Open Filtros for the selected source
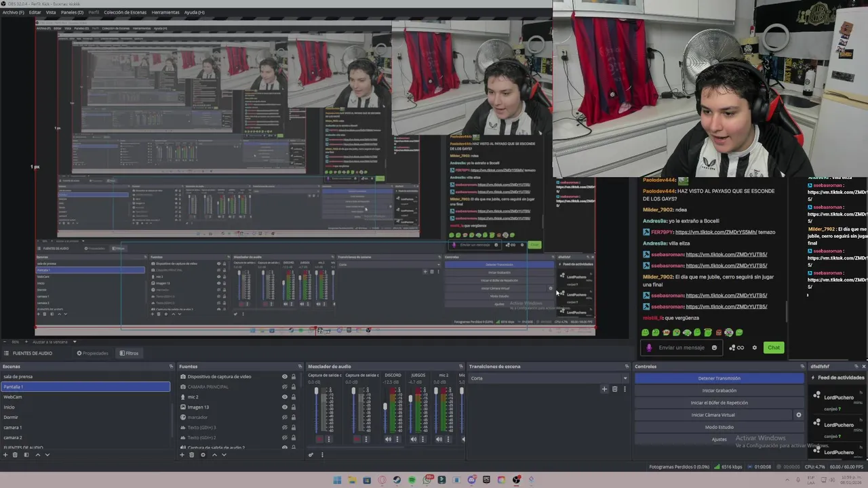This screenshot has width=868, height=488. click(x=129, y=353)
